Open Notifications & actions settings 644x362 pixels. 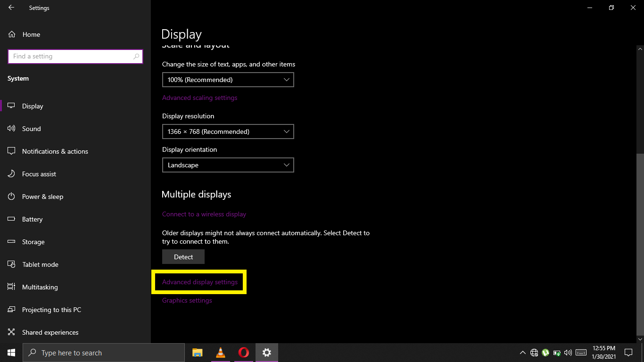pyautogui.click(x=55, y=151)
